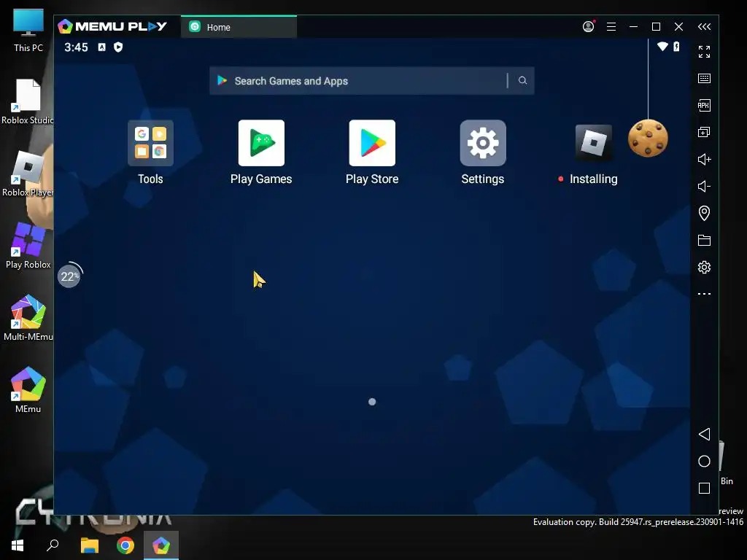Click the APK install icon
The image size is (747, 560).
pyautogui.click(x=704, y=105)
